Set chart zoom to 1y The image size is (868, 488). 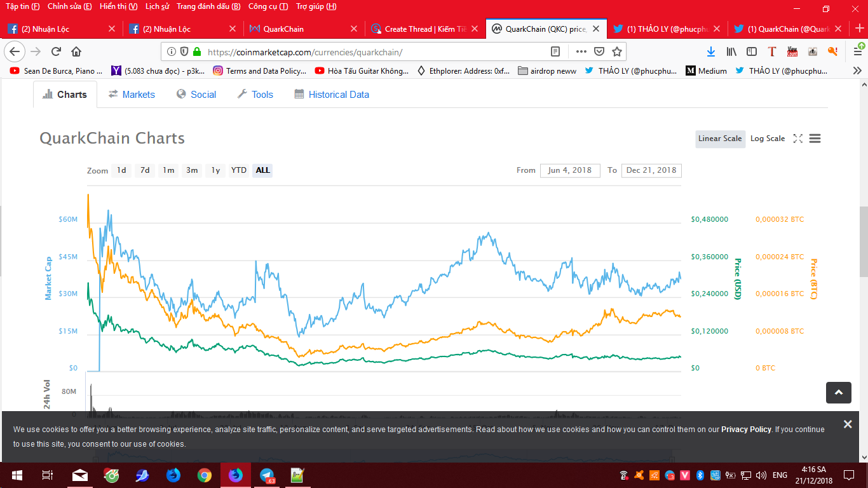pos(215,170)
